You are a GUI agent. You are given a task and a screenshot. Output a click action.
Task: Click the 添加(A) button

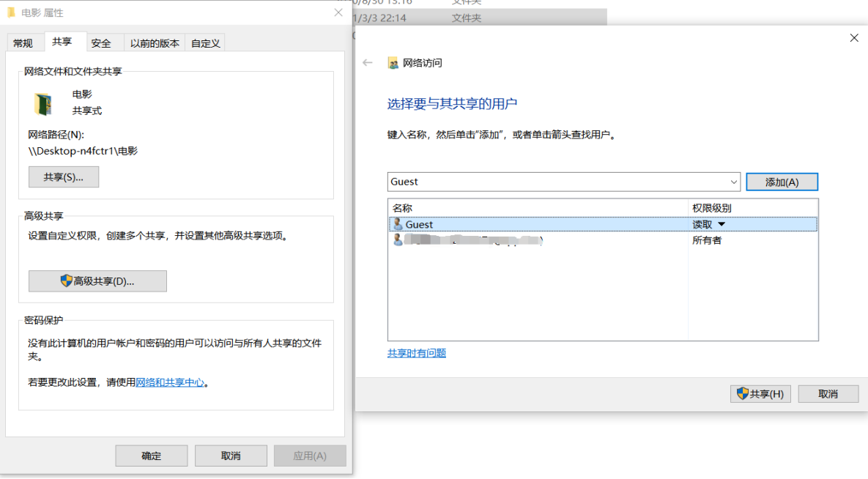point(782,182)
